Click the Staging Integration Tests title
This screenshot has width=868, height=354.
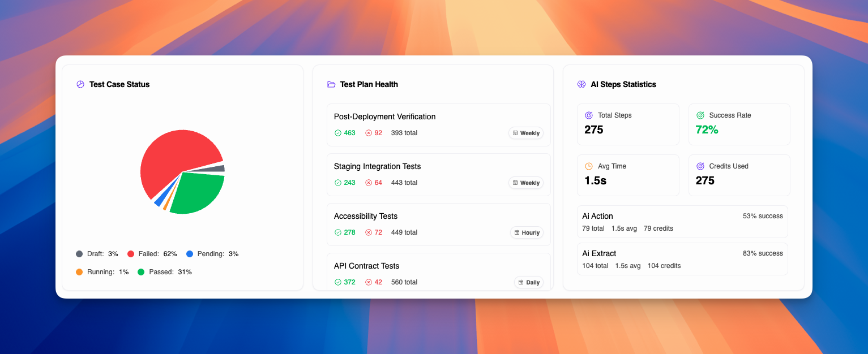(x=377, y=166)
